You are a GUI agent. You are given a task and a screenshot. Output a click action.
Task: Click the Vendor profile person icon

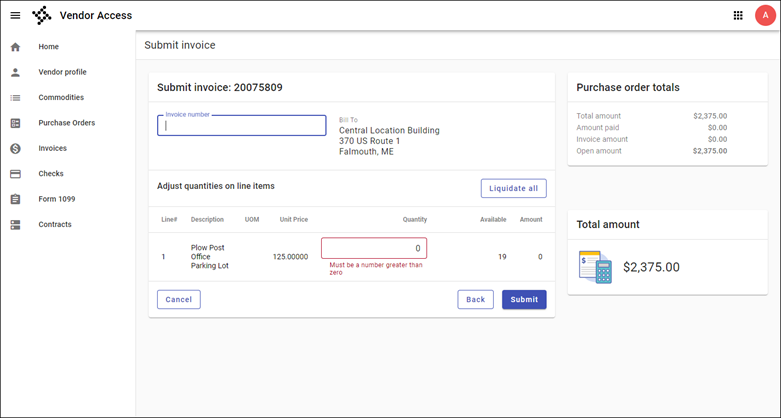click(15, 73)
